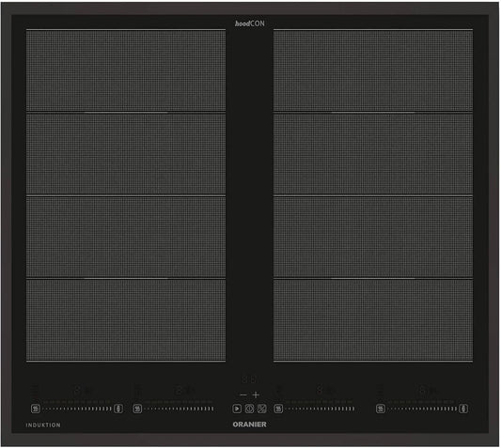Touch the top-left cooking zone
Image resolution: width=501 pixels, height=448 pixels.
point(126,70)
